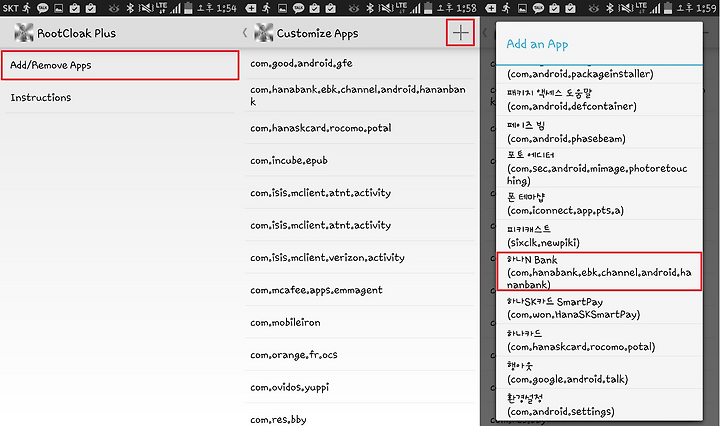This screenshot has height=426, width=720.
Task: Tap the 1:54 clock in status bar
Action: coord(226,8)
